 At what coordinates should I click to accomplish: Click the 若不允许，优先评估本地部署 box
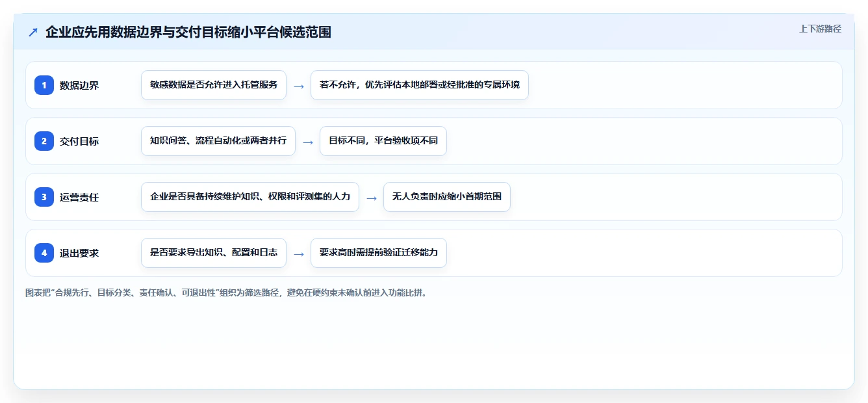pos(420,85)
